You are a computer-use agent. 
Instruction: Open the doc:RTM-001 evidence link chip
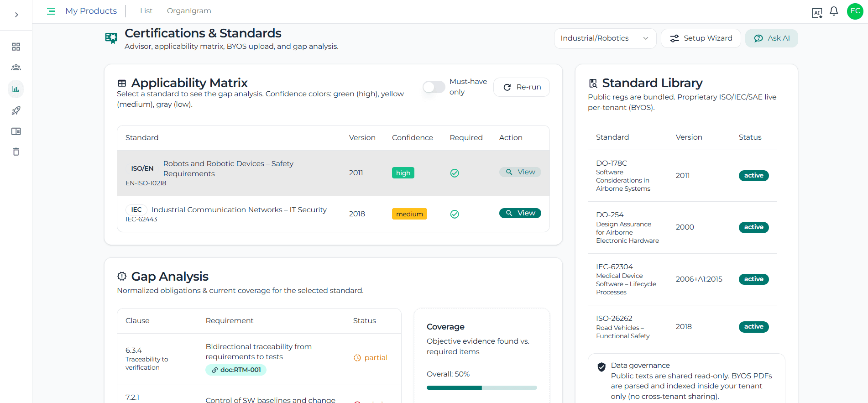click(x=236, y=370)
